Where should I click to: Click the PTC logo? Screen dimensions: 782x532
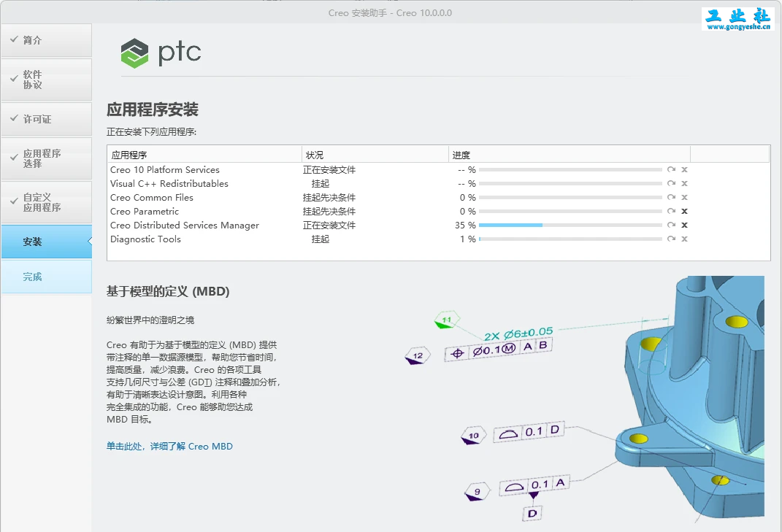161,53
